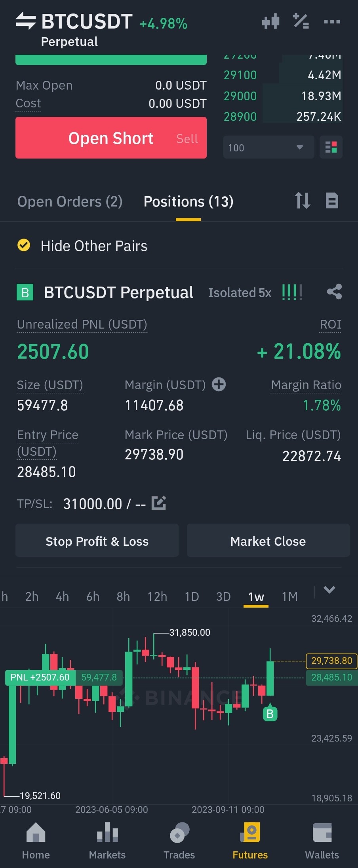Expand more chart interval options chevron
This screenshot has width=358, height=868.
pyautogui.click(x=329, y=590)
